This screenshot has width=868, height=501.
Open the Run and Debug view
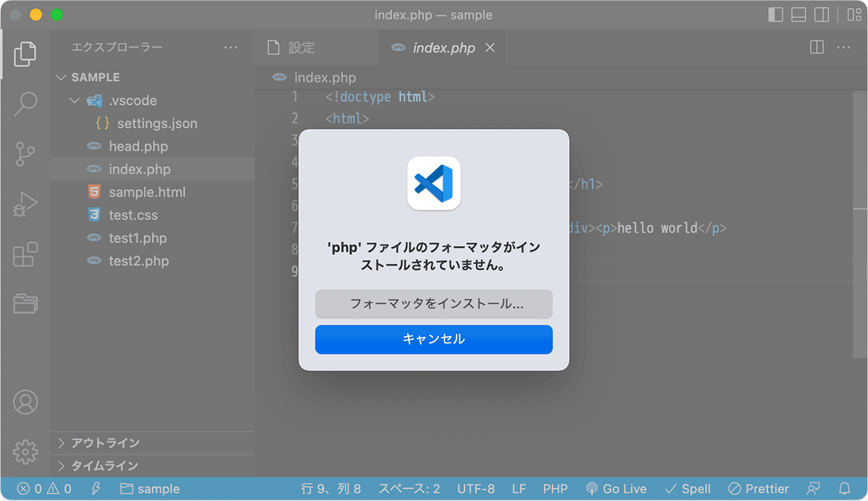click(x=25, y=205)
